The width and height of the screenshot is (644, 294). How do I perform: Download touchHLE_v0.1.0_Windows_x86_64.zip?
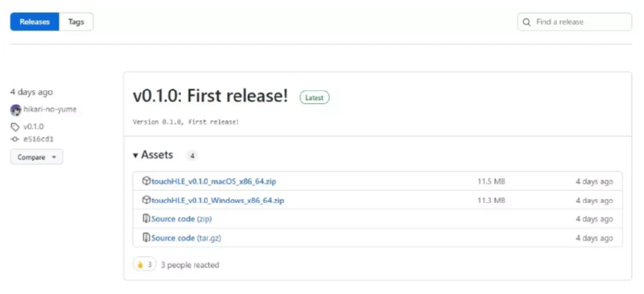(x=217, y=201)
